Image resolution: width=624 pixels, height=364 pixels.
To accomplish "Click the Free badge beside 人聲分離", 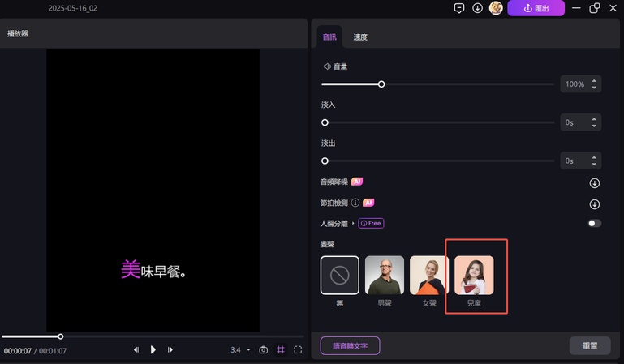I will click(x=371, y=223).
